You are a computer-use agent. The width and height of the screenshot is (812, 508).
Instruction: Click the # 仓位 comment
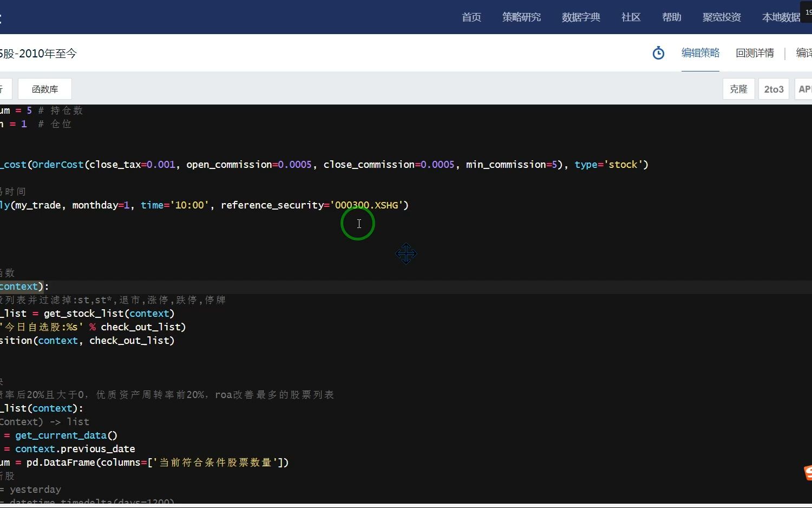pos(55,124)
